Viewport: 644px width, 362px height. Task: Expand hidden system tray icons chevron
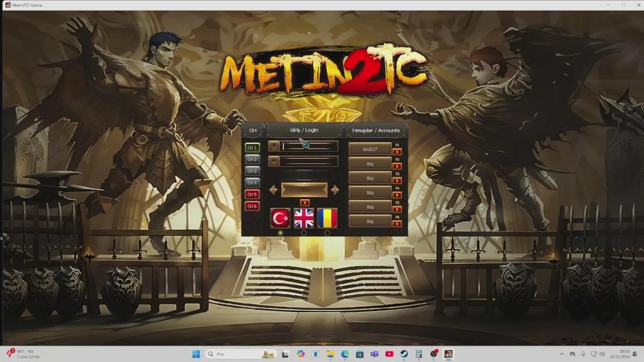(x=562, y=354)
